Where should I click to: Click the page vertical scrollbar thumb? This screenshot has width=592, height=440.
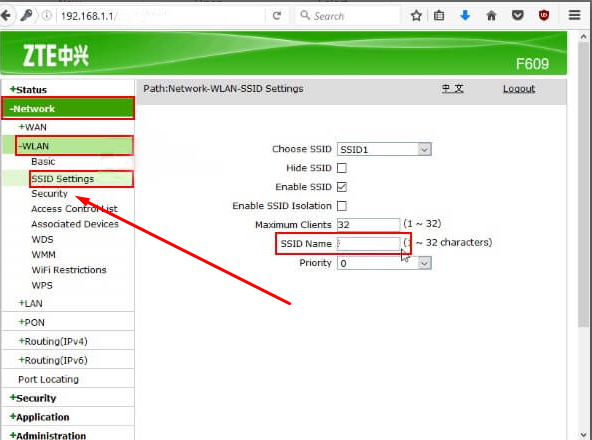click(583, 185)
